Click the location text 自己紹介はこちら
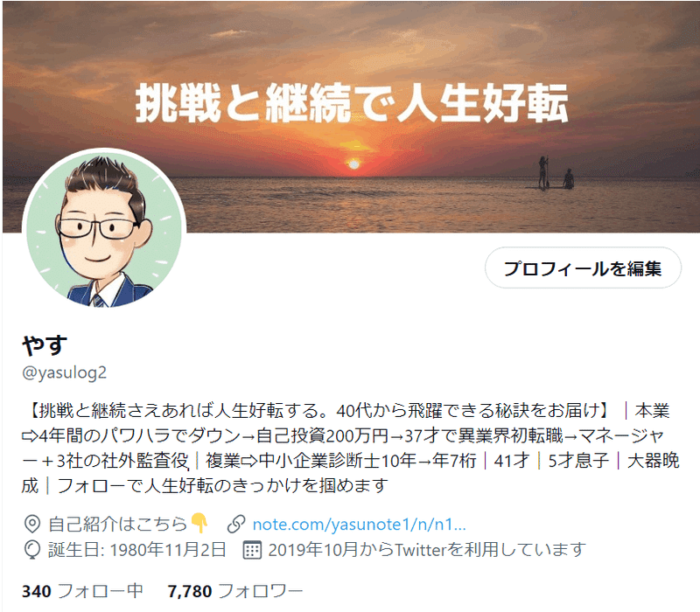The height and width of the screenshot is (612, 700). pos(118,524)
